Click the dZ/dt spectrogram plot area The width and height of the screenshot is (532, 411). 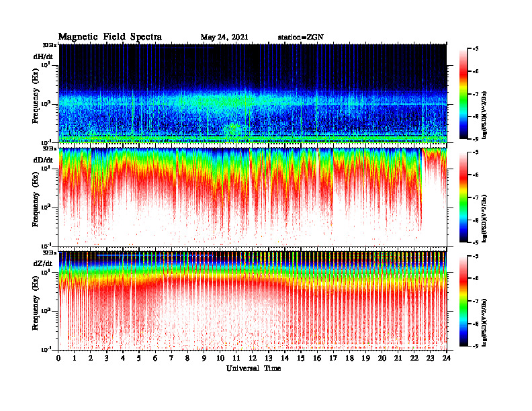[x=253, y=301]
